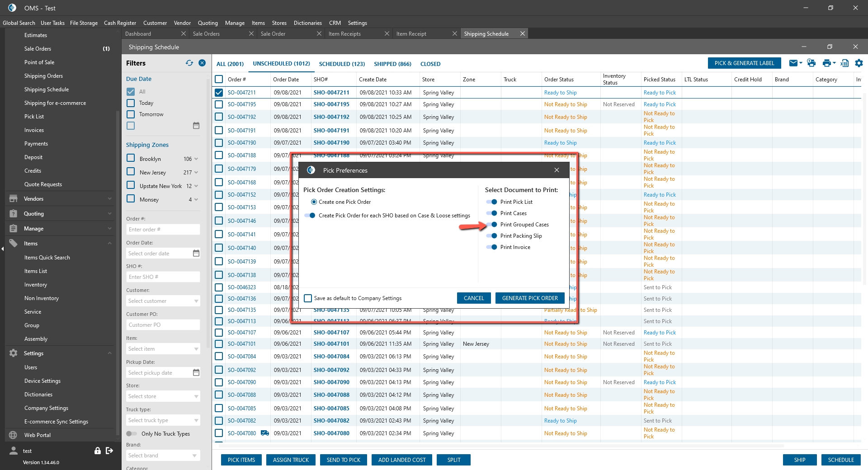Clear filters with the round X icon
This screenshot has width=868, height=470.
tap(202, 63)
